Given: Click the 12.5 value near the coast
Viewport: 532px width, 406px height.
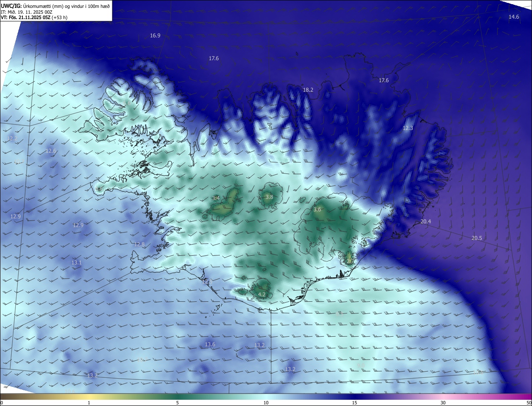Looking at the screenshot, I should (x=207, y=281).
